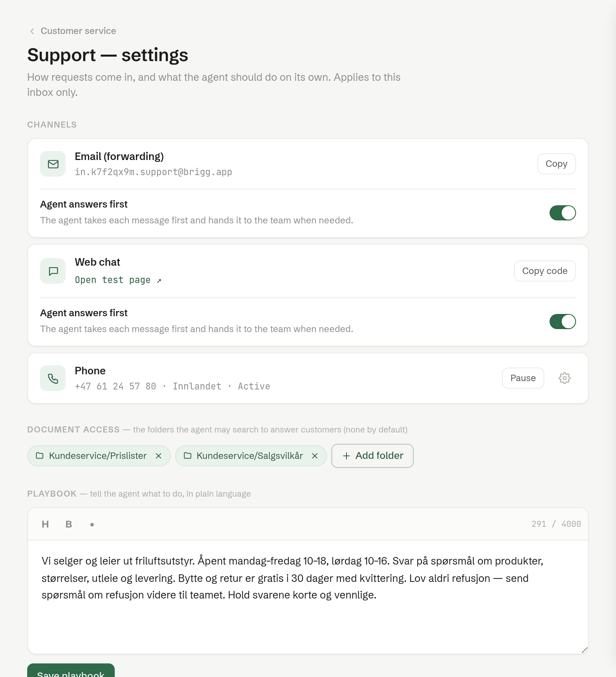
Task: Insert bullet point in playbook editor
Action: [x=92, y=524]
